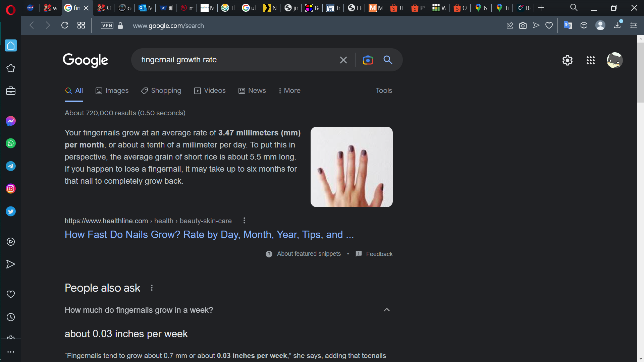
Task: Switch to the NASA tab
Action: (31, 8)
